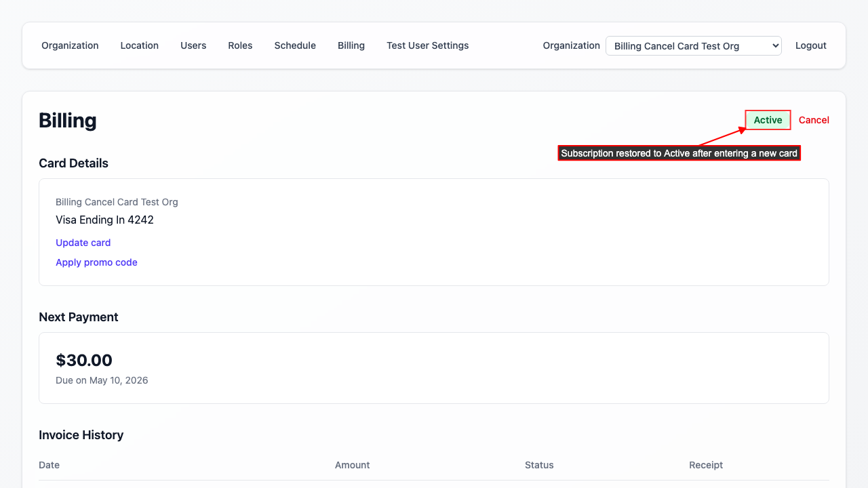Click the Date column header
The height and width of the screenshot is (488, 868).
click(49, 465)
